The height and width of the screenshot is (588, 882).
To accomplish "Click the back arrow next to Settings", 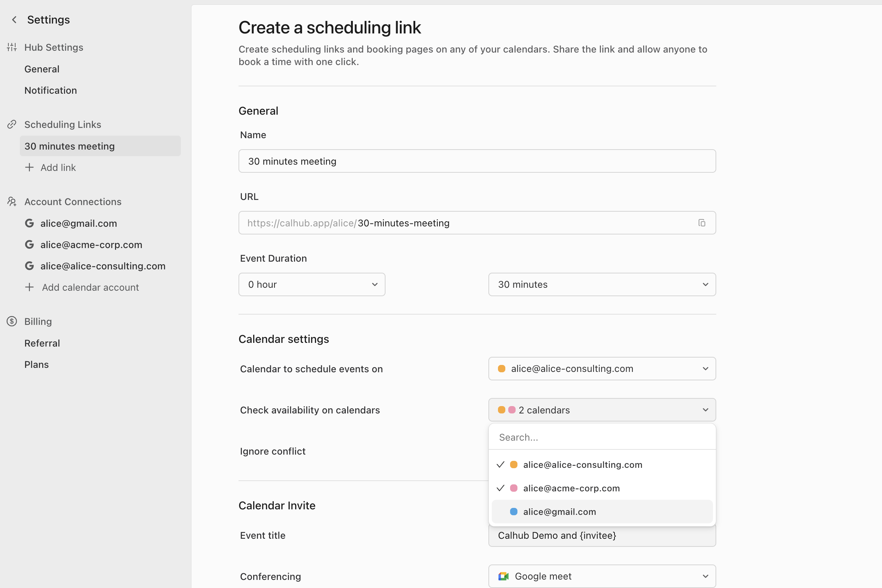I will 14,19.
